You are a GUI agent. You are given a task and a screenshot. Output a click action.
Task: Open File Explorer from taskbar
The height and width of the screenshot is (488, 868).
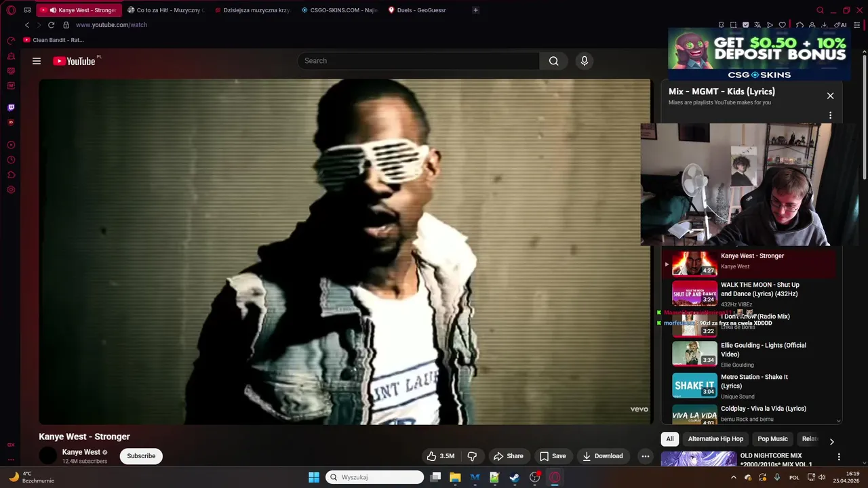(455, 477)
